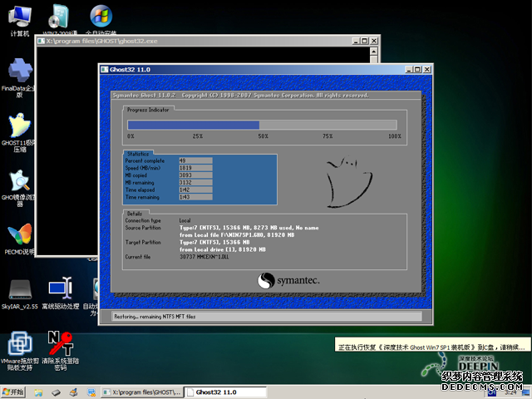Click the Current file name text
The height and width of the screenshot is (399, 532).
[204, 257]
